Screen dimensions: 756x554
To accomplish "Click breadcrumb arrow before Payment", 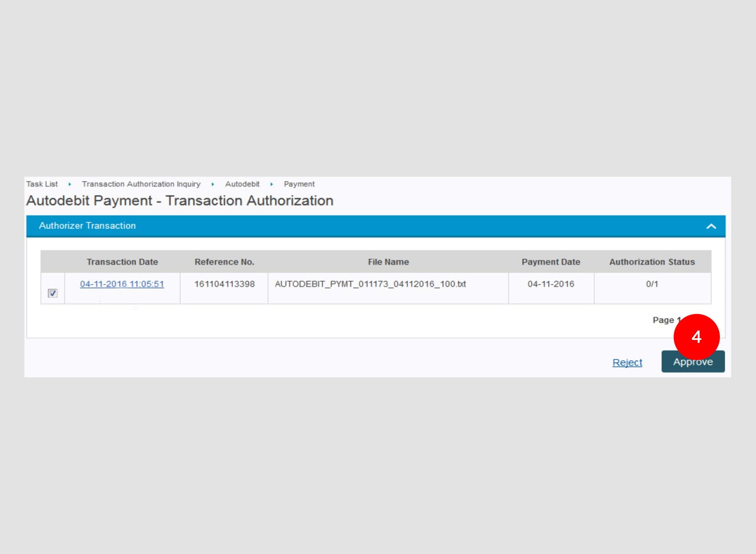I will [272, 184].
